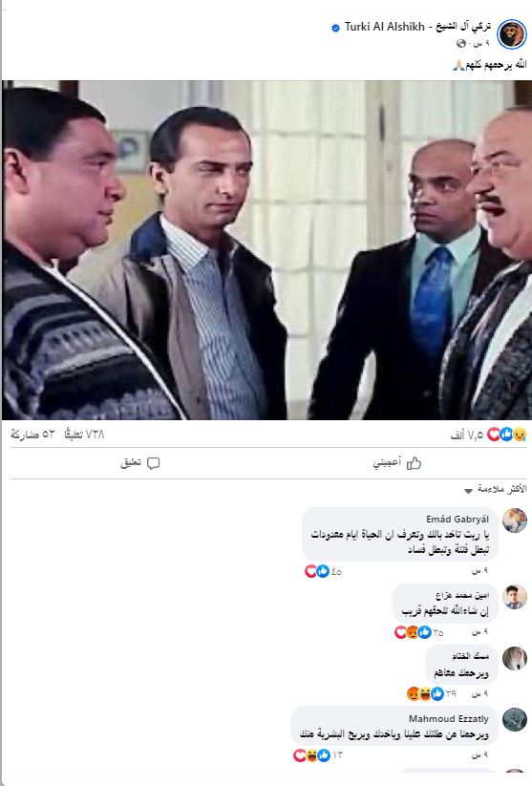Open the 52 shares count
532x786 pixels.
tap(32, 435)
